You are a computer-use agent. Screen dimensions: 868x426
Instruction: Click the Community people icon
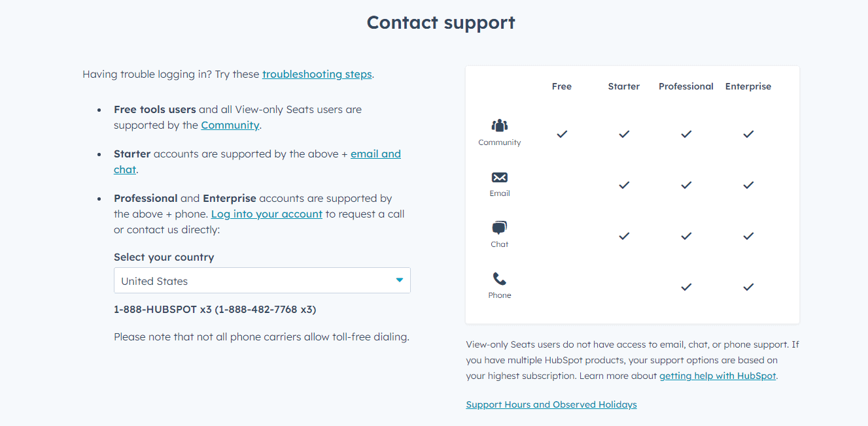500,125
